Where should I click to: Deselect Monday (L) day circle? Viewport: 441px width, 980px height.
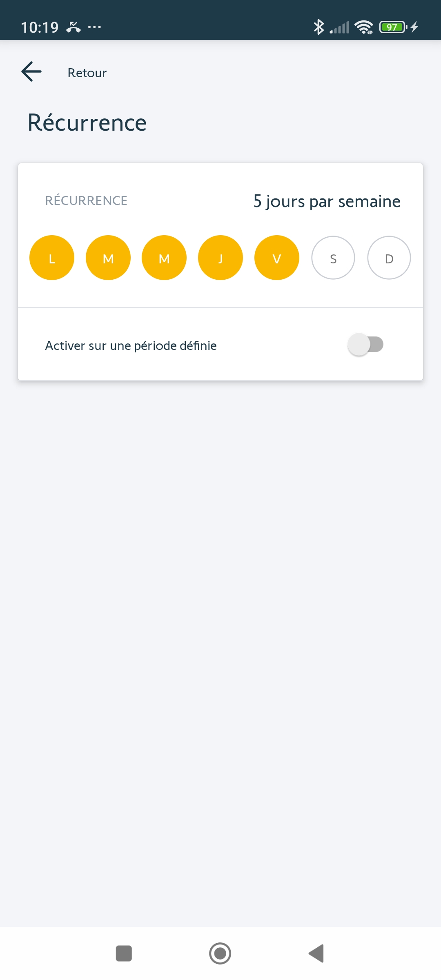point(52,258)
